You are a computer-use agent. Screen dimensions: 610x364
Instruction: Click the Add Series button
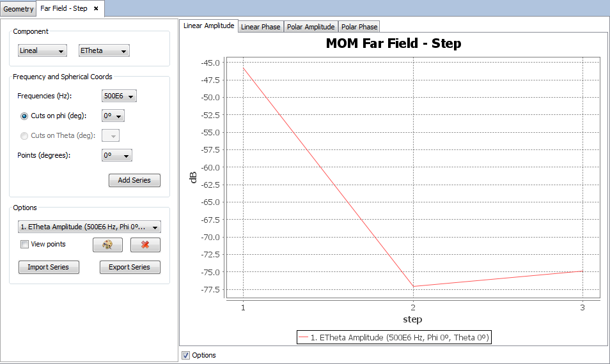[x=134, y=180]
